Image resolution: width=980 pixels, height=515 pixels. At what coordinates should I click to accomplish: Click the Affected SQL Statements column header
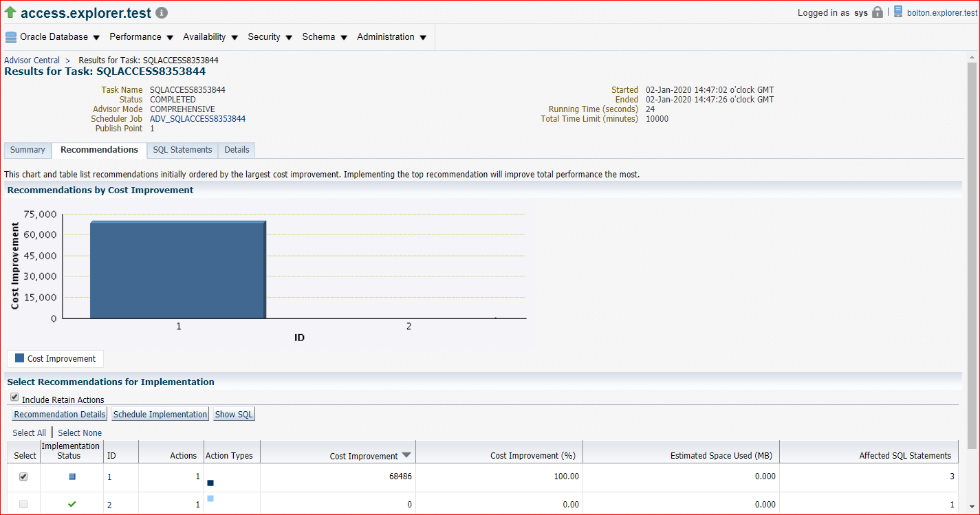tap(905, 456)
